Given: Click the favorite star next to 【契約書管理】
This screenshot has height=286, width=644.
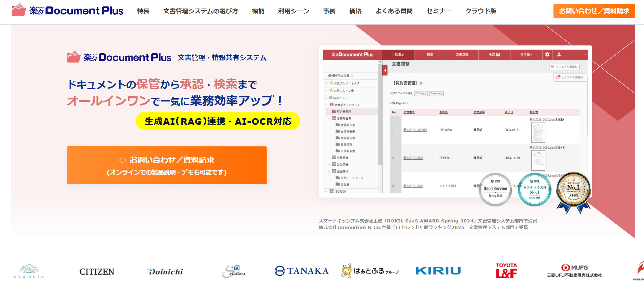Looking at the screenshot, I should (421, 83).
